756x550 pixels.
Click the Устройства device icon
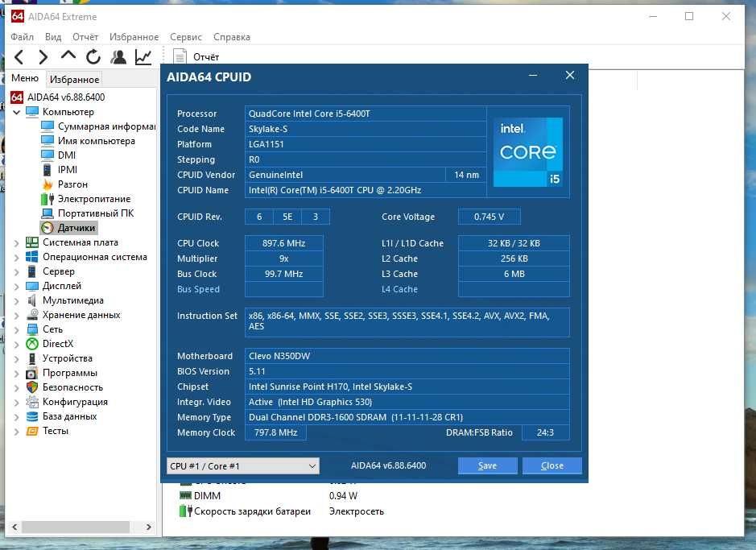[32, 358]
